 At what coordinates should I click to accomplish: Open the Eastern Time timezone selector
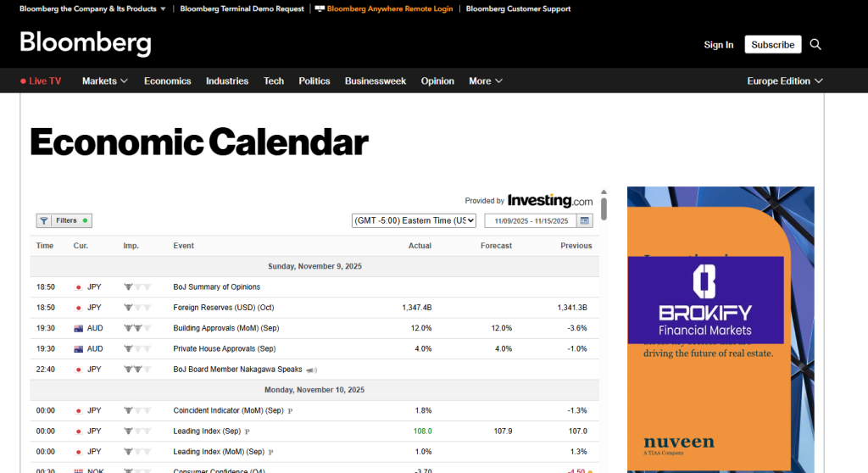pos(414,220)
